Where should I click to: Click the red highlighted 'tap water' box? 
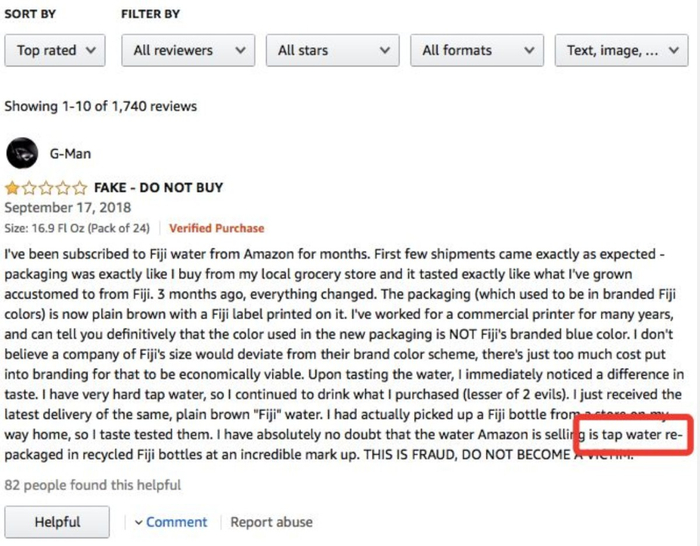[633, 436]
